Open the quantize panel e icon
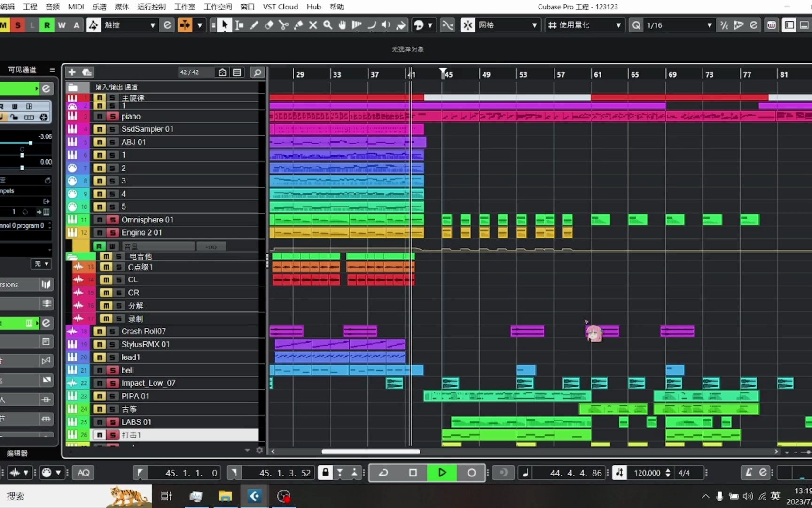812x508 pixels. (x=754, y=25)
